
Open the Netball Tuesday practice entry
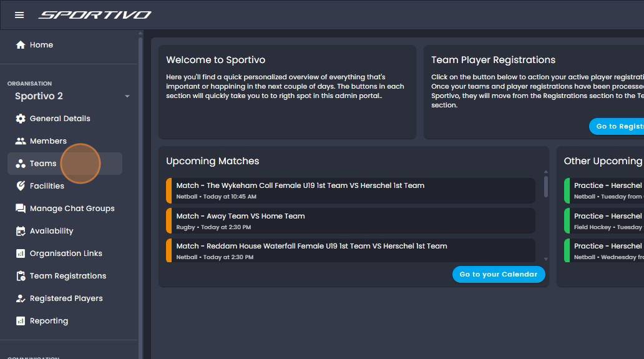tap(604, 190)
